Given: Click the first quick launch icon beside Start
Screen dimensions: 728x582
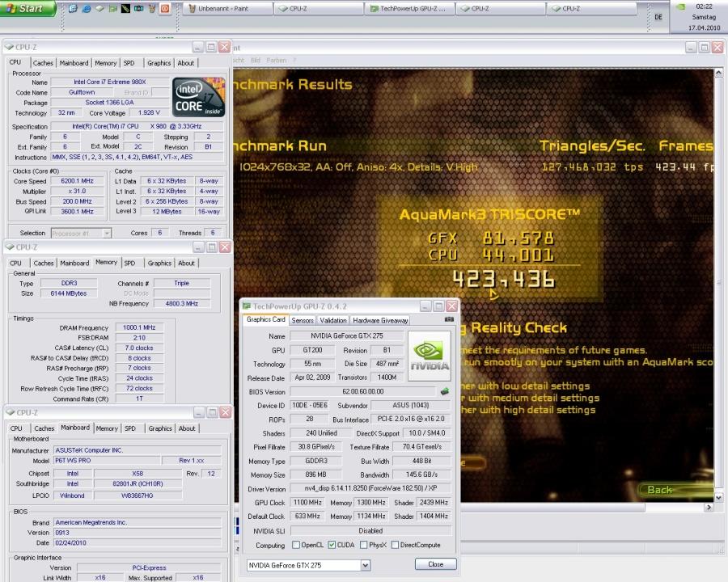Looking at the screenshot, I should tap(73, 8).
